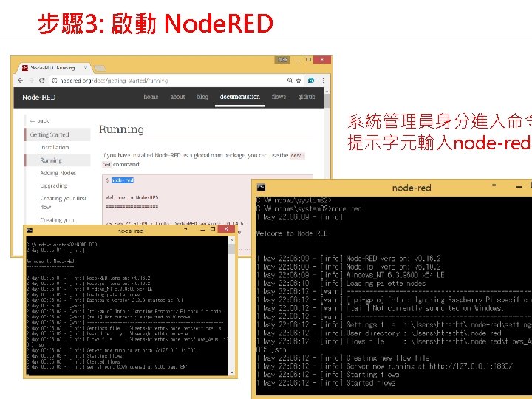532x399 pixels.
Task: Click the zoom magnifier icon in address bar
Action: point(290,81)
